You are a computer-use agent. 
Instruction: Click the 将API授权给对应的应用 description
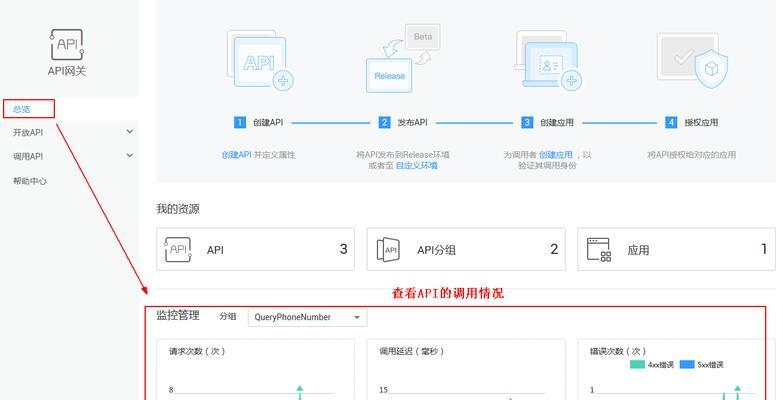(692, 155)
